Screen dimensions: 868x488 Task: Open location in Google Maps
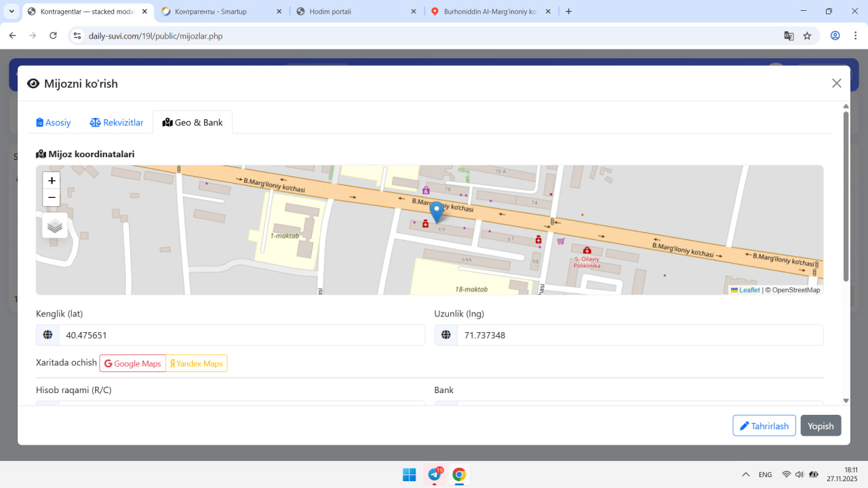click(x=133, y=364)
